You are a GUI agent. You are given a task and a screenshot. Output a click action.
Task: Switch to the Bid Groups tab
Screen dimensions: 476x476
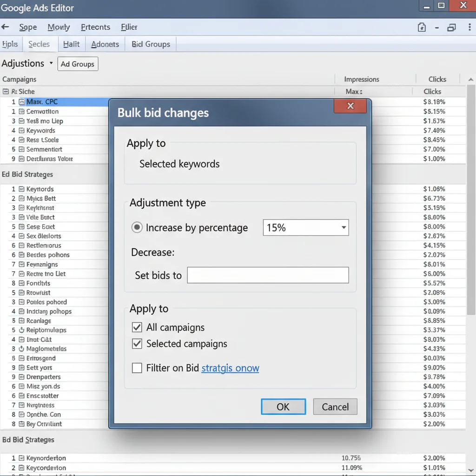(x=151, y=44)
